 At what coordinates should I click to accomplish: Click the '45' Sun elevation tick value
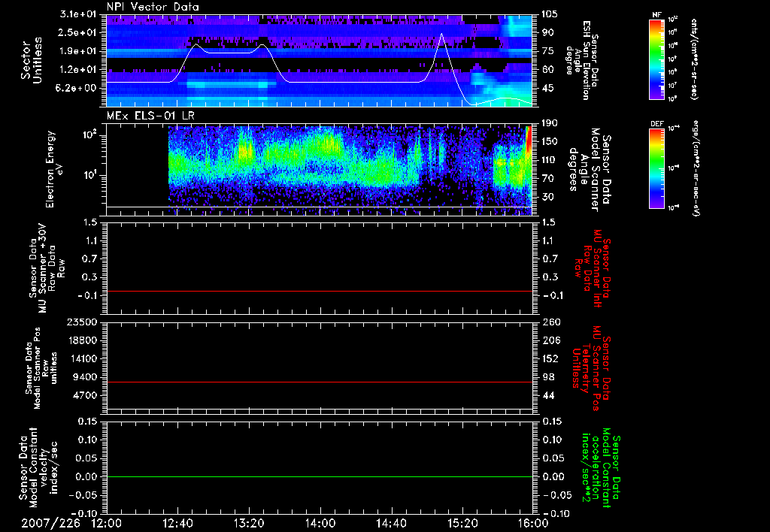(x=547, y=89)
